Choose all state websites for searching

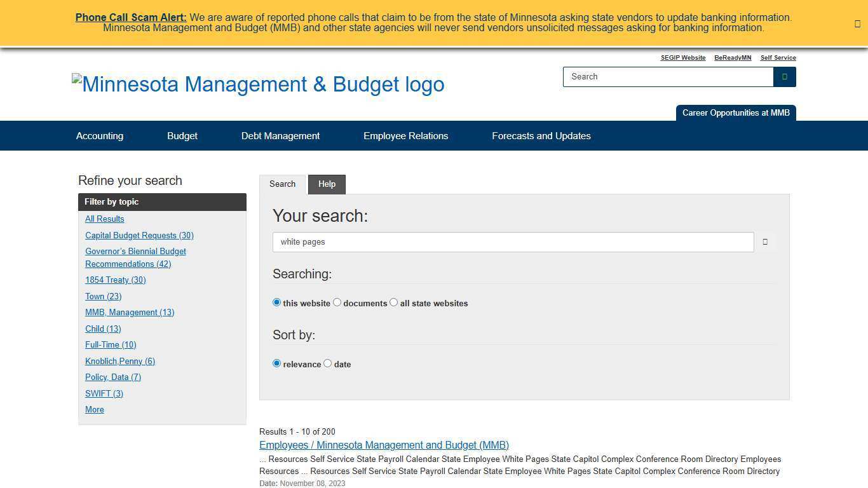[393, 302]
